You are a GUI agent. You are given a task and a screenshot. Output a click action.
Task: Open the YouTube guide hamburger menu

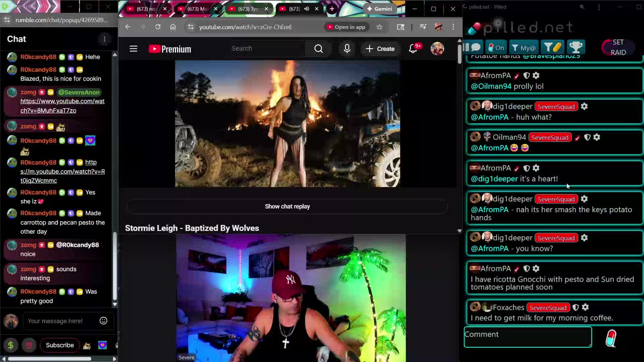(133, 49)
